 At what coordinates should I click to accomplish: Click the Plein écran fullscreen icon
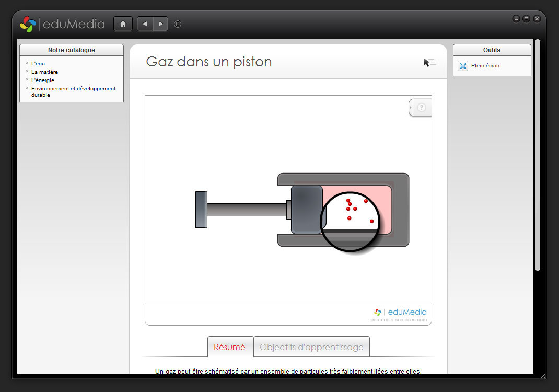463,66
